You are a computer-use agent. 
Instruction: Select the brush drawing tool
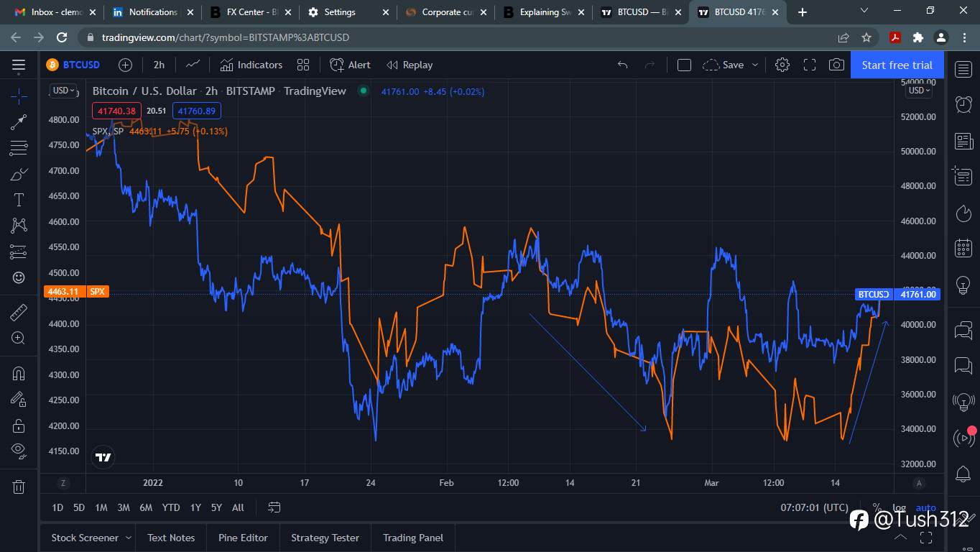pyautogui.click(x=19, y=175)
